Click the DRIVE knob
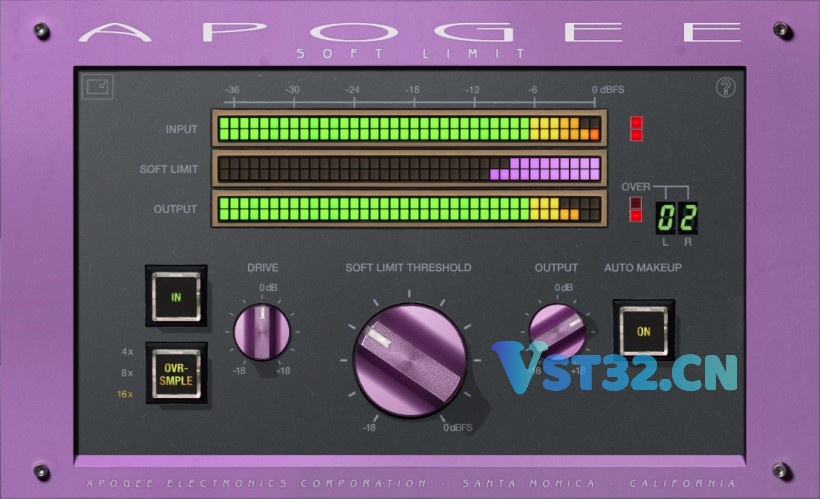The height and width of the screenshot is (499, 820). tap(261, 332)
